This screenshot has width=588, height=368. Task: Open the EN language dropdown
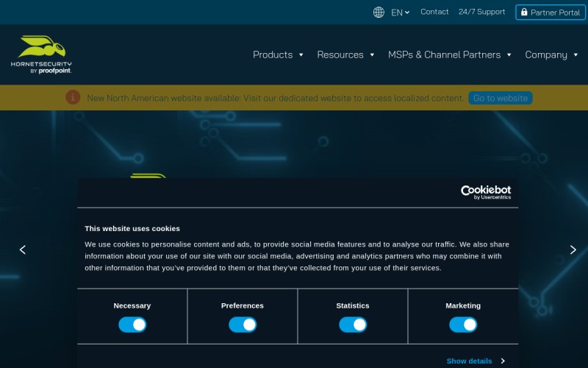click(400, 13)
